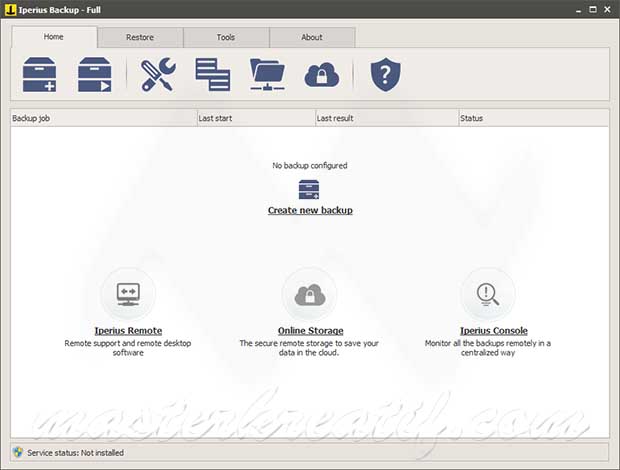Click 'The secure remote storage' description text
The height and width of the screenshot is (470, 620).
pos(309,348)
